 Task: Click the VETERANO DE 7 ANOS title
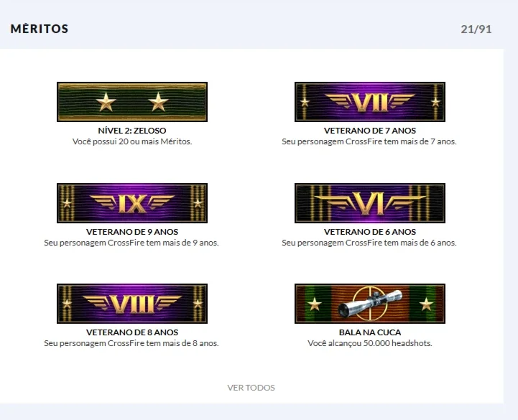370,131
